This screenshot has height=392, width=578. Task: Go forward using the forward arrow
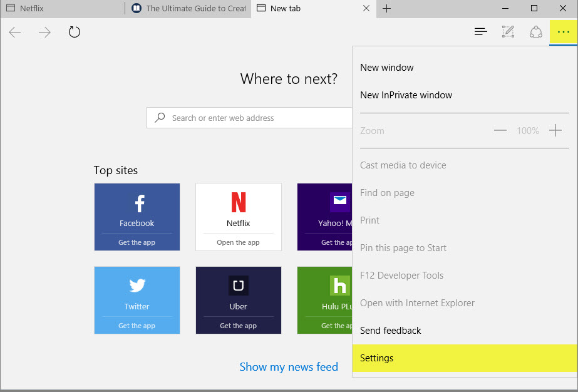(44, 32)
